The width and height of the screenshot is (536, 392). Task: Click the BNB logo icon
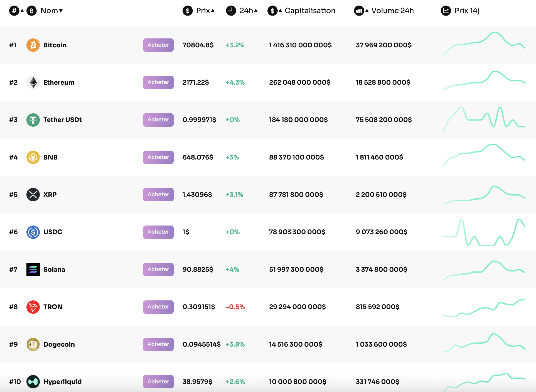coord(33,157)
